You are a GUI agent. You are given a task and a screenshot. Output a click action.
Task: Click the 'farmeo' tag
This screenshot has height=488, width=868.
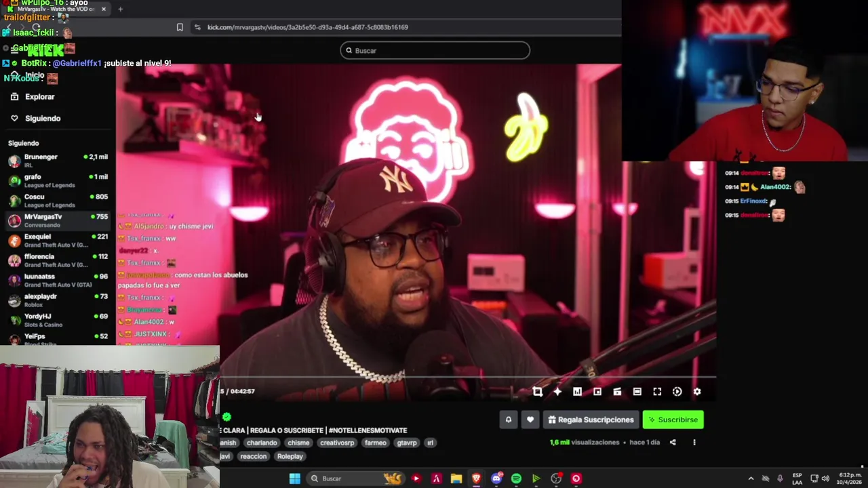[x=375, y=443]
